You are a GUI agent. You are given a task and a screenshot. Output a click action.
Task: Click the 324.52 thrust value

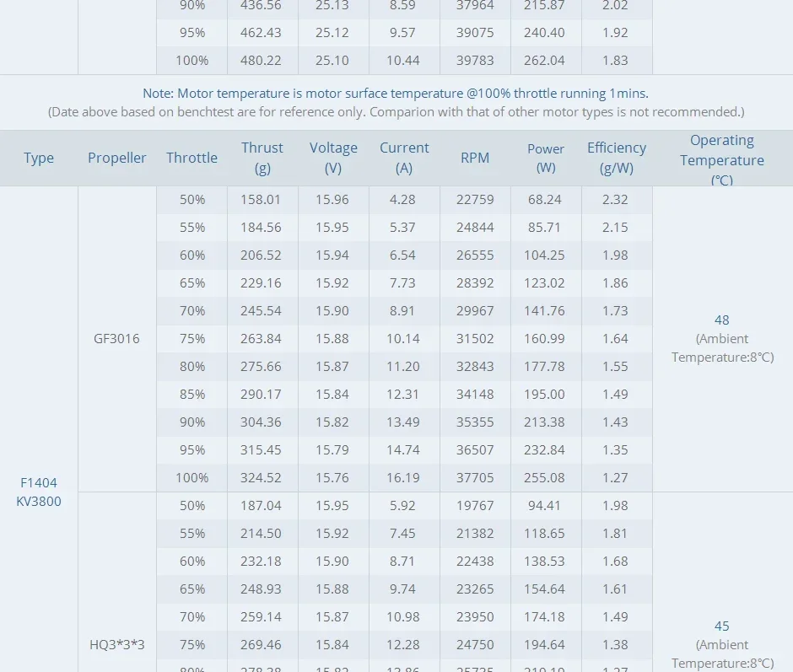tap(262, 478)
